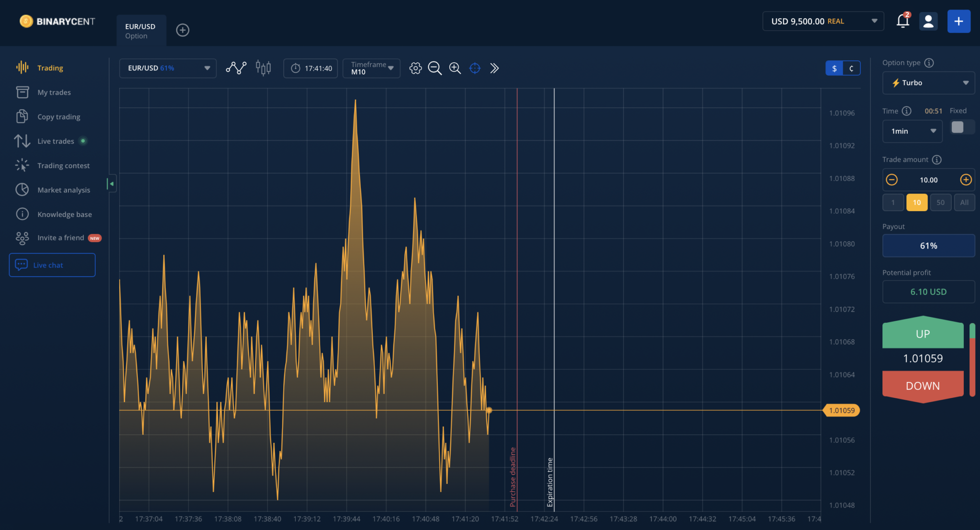Select the EUR/USD Option tab
Viewport: 980px width, 530px height.
click(x=141, y=31)
